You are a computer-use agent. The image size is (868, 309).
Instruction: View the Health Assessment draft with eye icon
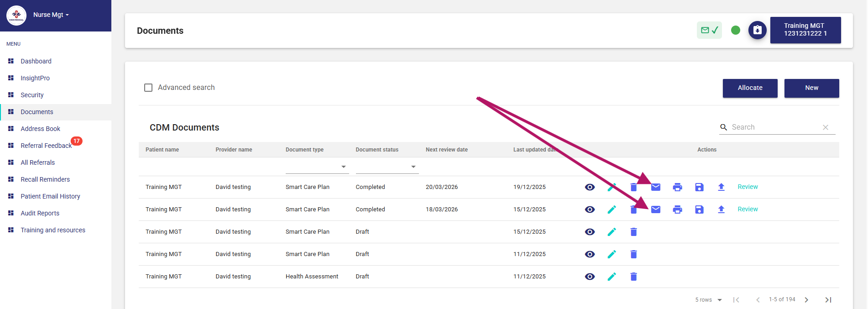pos(590,277)
